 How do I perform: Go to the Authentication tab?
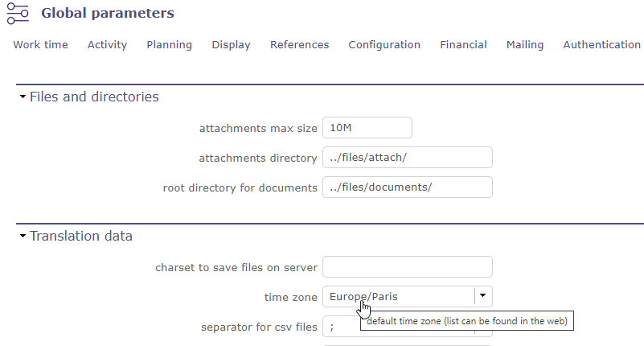pyautogui.click(x=601, y=45)
